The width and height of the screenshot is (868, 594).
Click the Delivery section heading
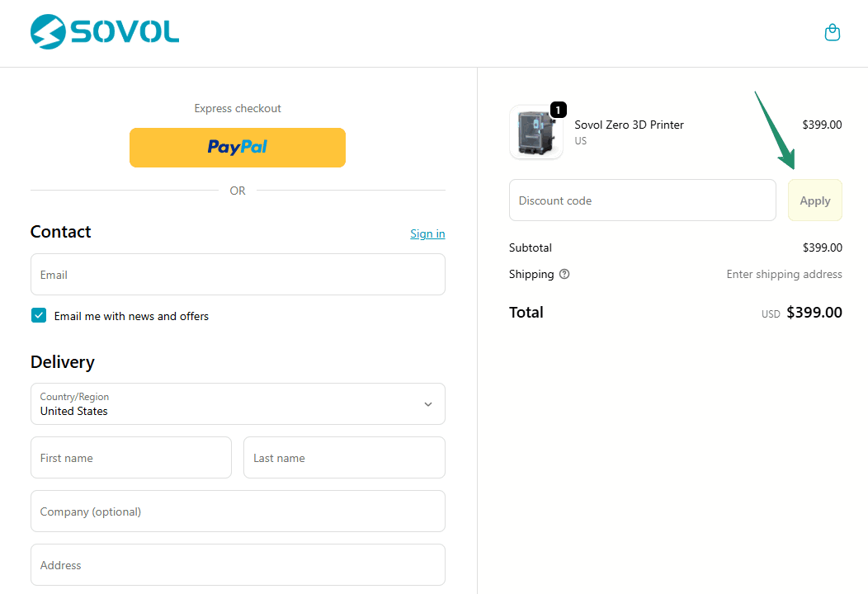click(63, 362)
